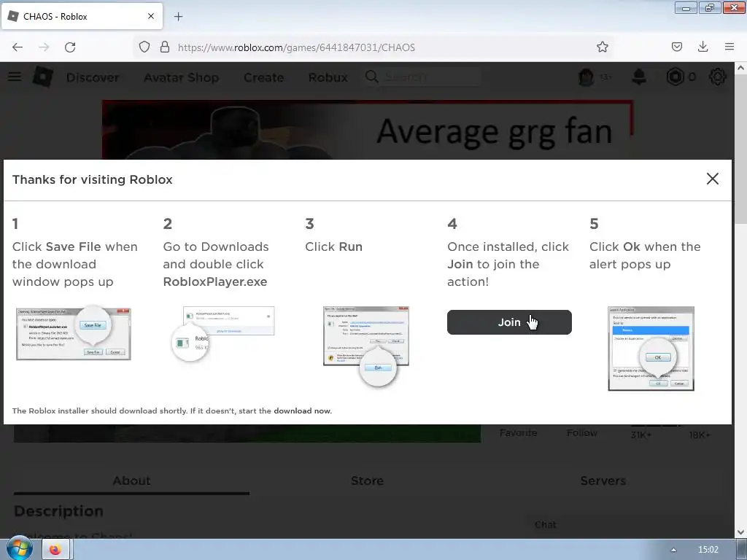The image size is (747, 560).
Task: Click the RobloxPlayer.exe downloads illustration
Action: point(222,332)
